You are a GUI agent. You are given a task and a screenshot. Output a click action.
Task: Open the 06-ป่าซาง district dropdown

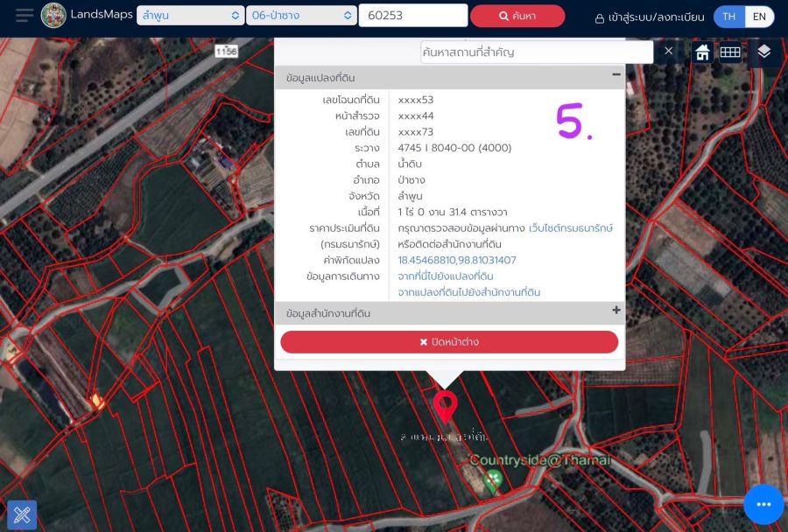click(300, 16)
